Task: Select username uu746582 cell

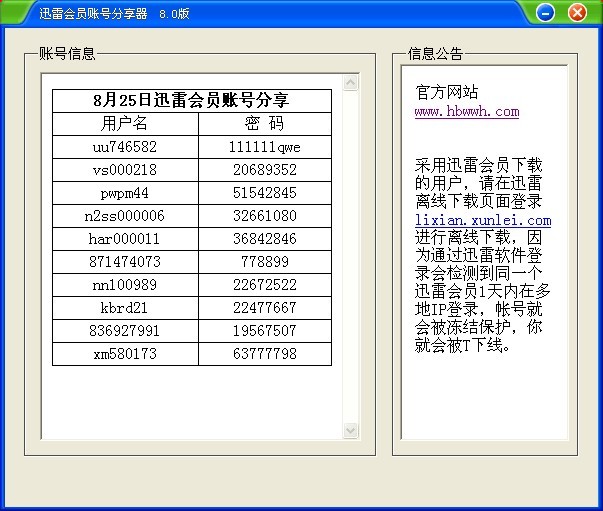Action: click(x=125, y=147)
